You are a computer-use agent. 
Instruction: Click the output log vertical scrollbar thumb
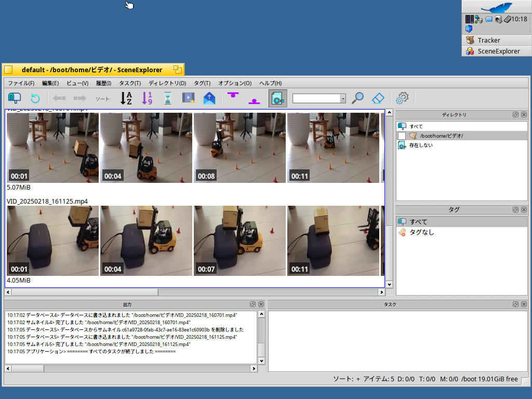click(x=261, y=349)
